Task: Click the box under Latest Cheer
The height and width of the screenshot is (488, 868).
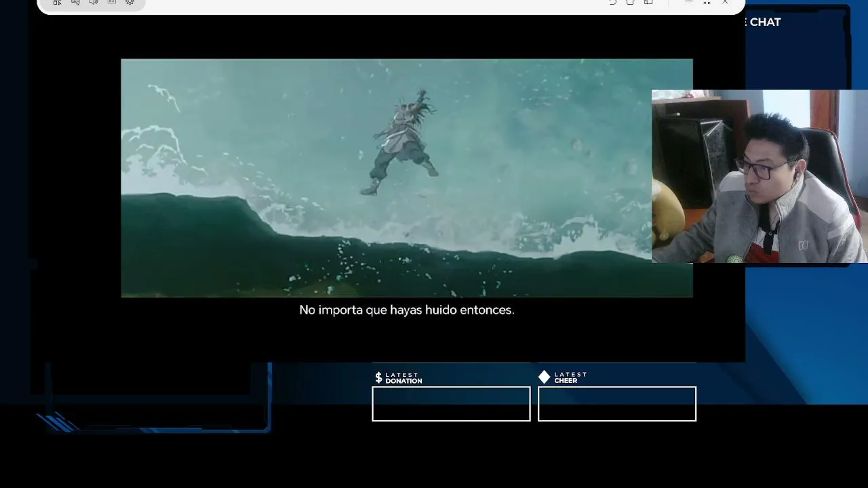Action: [617, 404]
